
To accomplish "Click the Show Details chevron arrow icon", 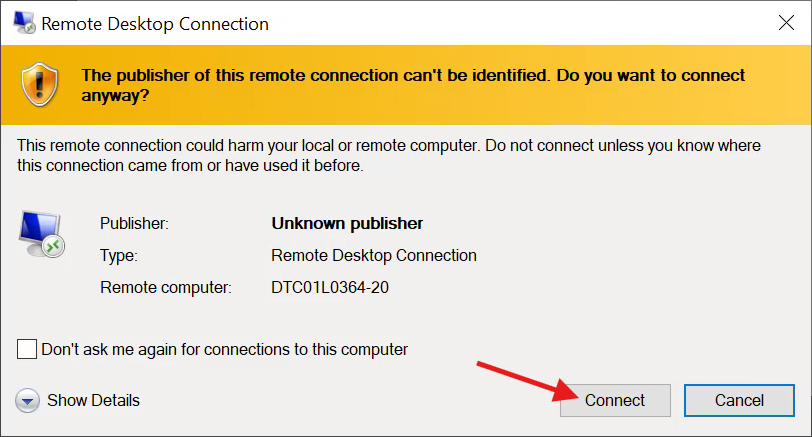I will [28, 401].
